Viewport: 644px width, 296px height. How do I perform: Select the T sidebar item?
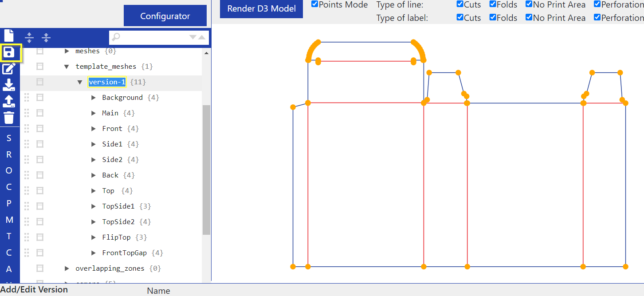coord(9,237)
